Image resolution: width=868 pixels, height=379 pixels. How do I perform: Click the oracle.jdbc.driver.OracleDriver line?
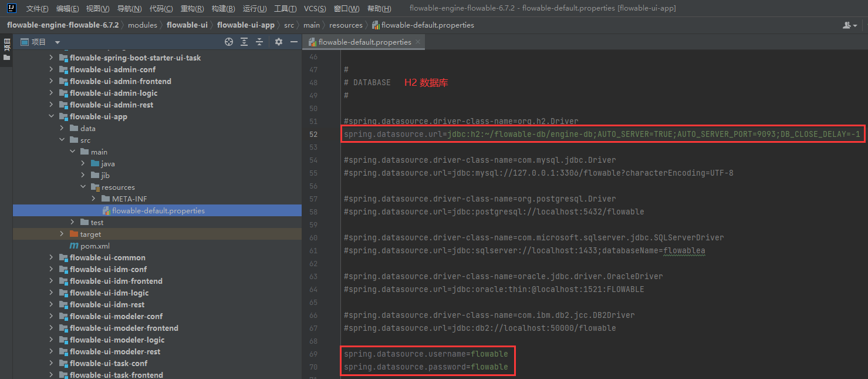pyautogui.click(x=504, y=277)
